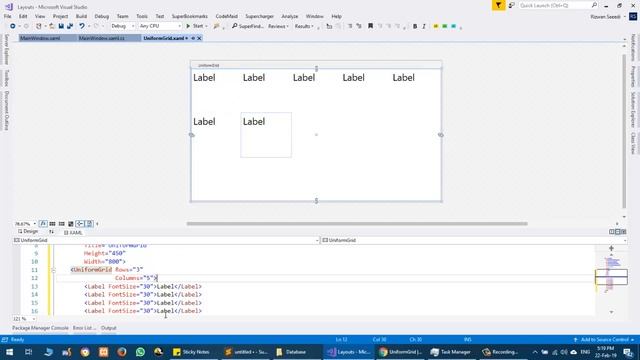Click the designer horizontal scrollbar
640x360 pixels.
pyautogui.click(x=357, y=224)
